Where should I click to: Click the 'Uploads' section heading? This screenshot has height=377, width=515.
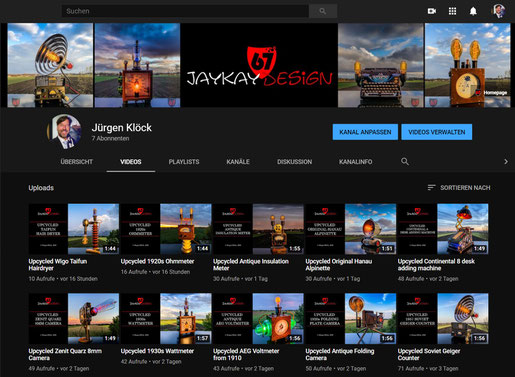[41, 188]
